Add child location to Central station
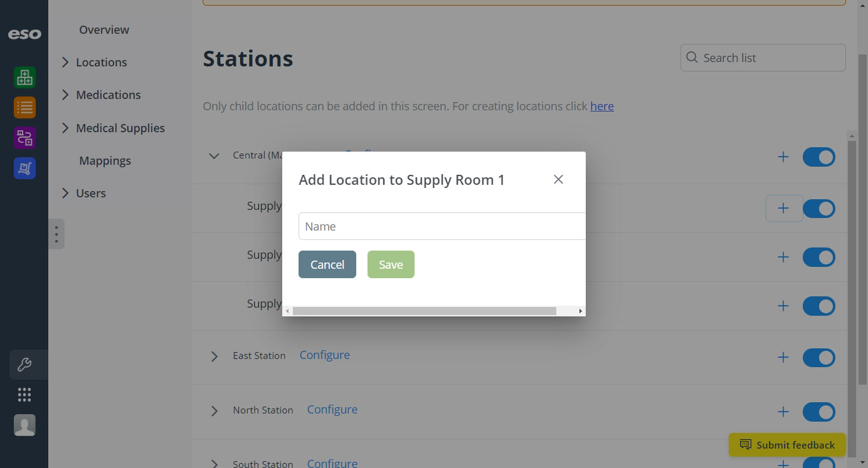 (x=783, y=157)
